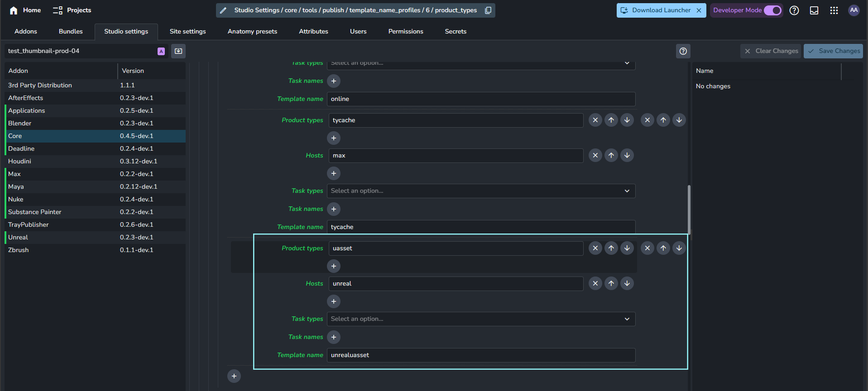Select the Deadline addon row
The height and width of the screenshot is (391, 868).
click(x=95, y=149)
